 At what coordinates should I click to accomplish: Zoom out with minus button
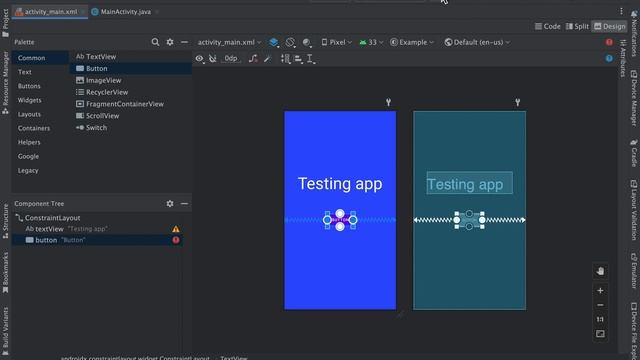600,305
